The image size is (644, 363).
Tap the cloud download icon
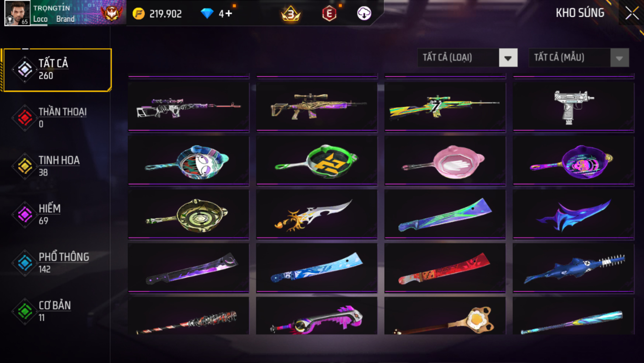click(x=364, y=14)
